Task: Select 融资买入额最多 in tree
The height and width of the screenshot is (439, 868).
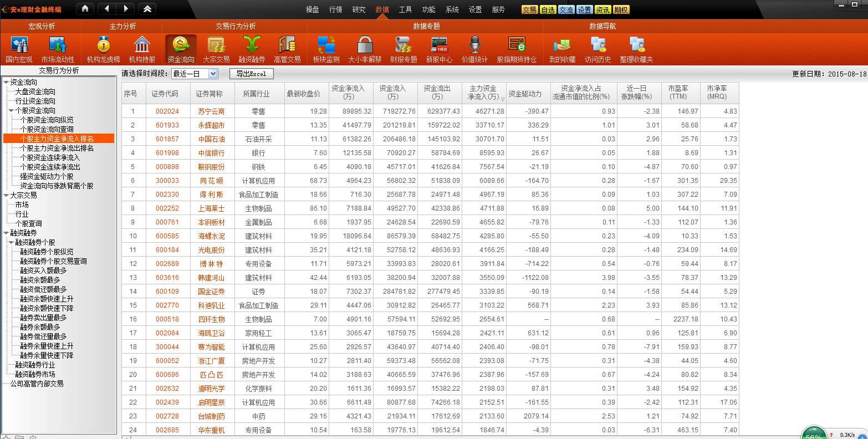Action: [43, 270]
